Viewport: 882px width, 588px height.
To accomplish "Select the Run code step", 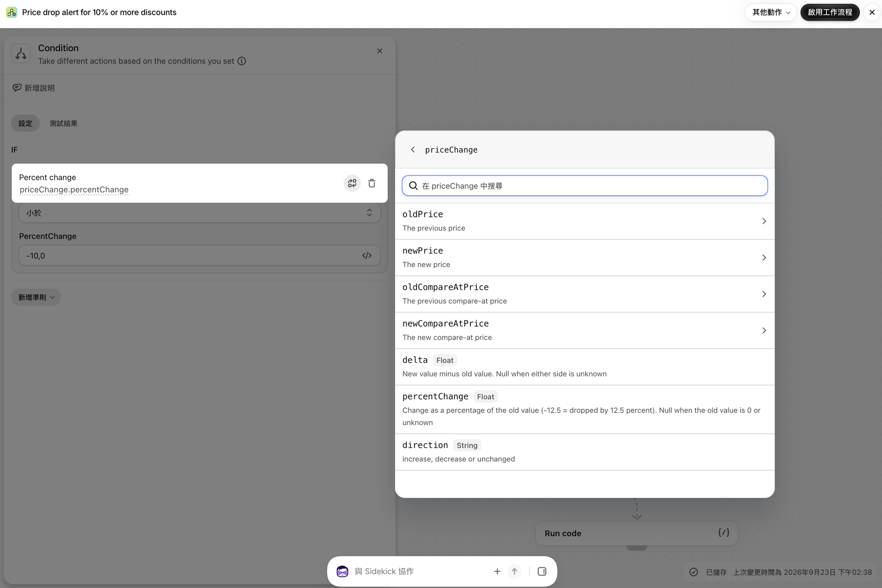I will 636,533.
